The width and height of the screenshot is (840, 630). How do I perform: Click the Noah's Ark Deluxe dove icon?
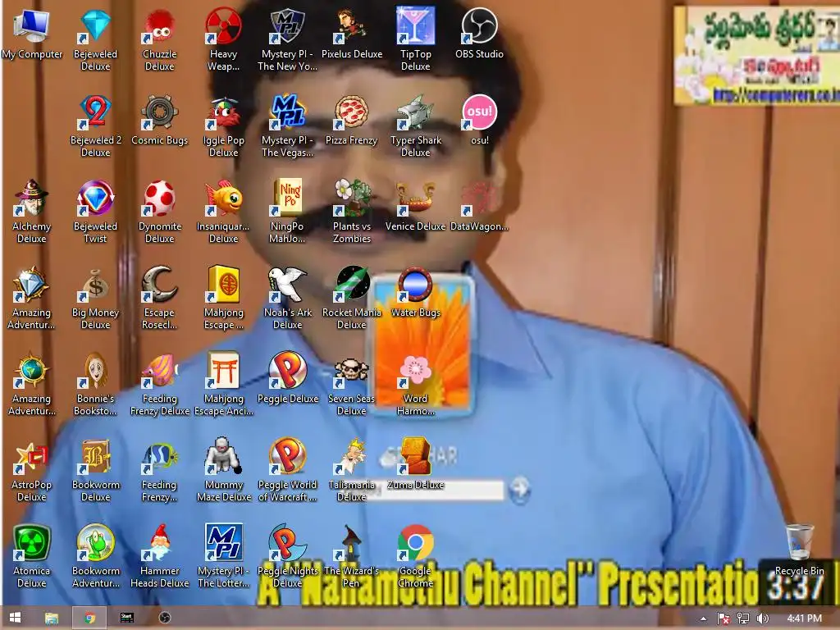point(287,285)
